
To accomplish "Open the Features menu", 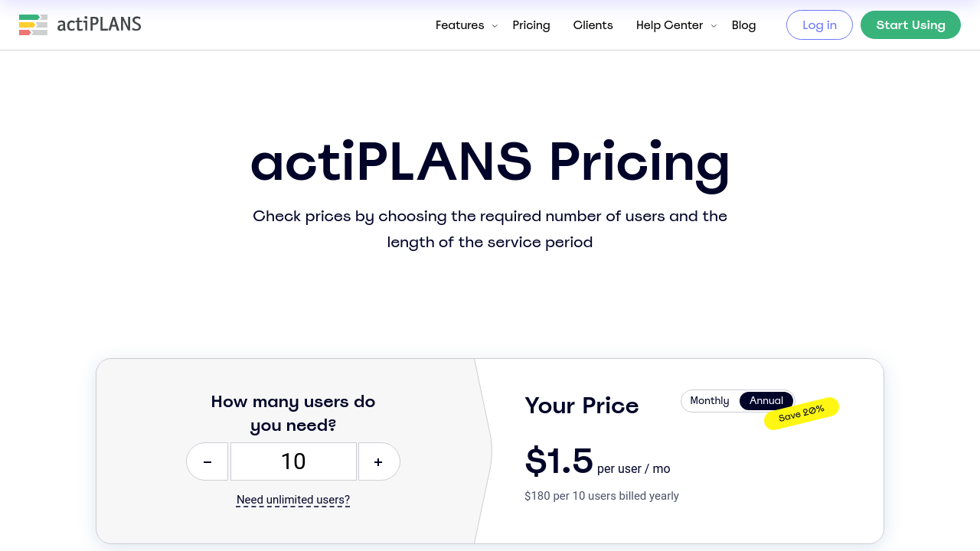I will (459, 25).
